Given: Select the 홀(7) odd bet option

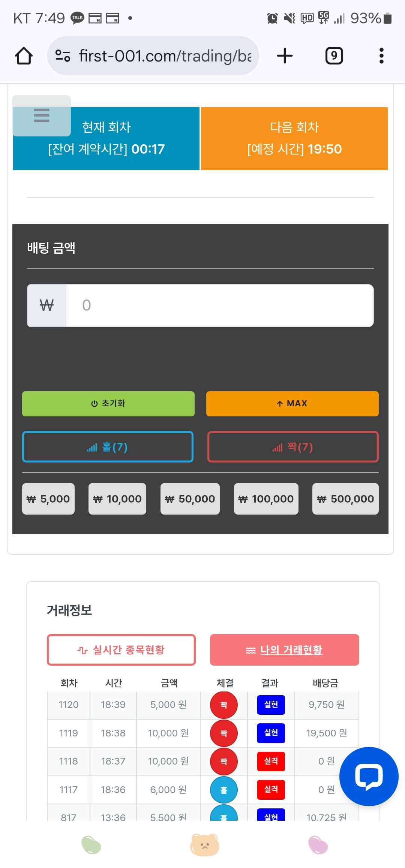Looking at the screenshot, I should point(108,447).
